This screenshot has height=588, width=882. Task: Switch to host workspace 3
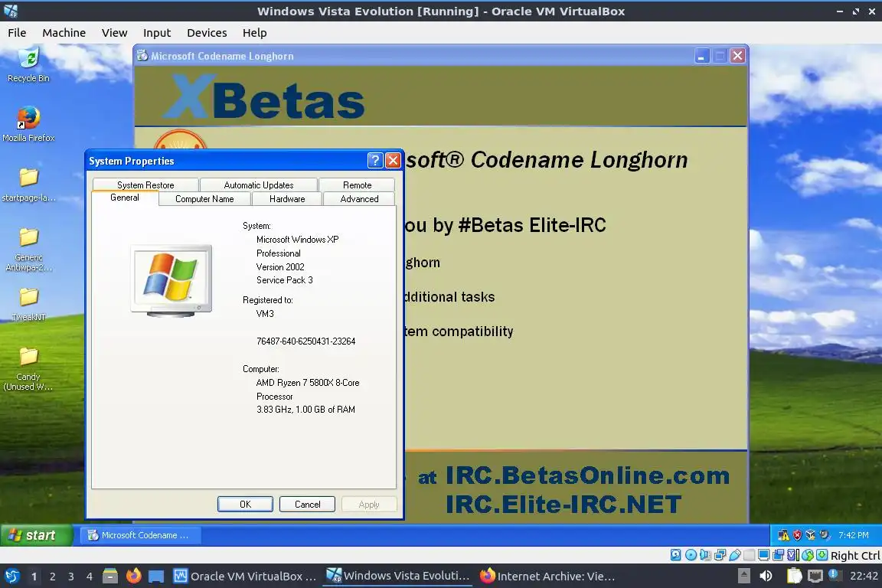pyautogui.click(x=71, y=577)
